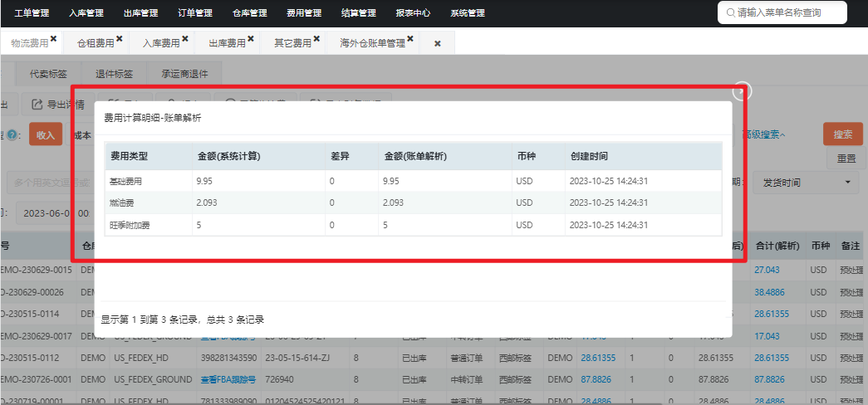Open the 发货时间 date type dropdown

click(x=806, y=182)
